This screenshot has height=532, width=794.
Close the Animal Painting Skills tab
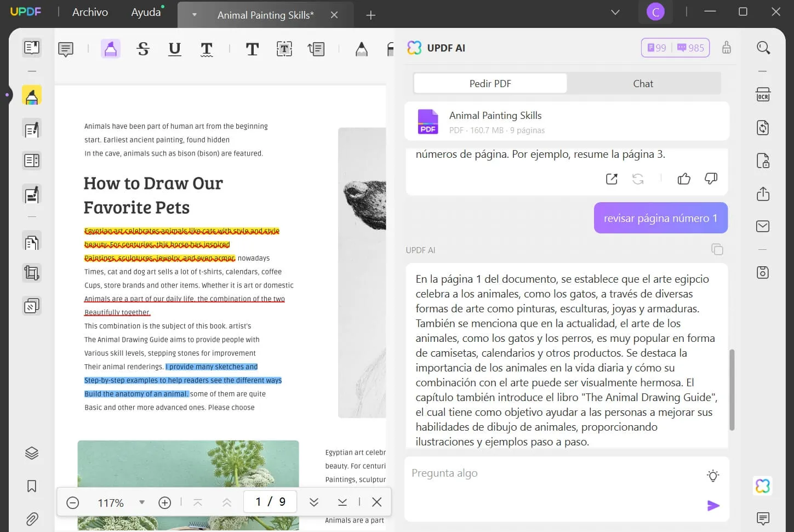point(334,15)
